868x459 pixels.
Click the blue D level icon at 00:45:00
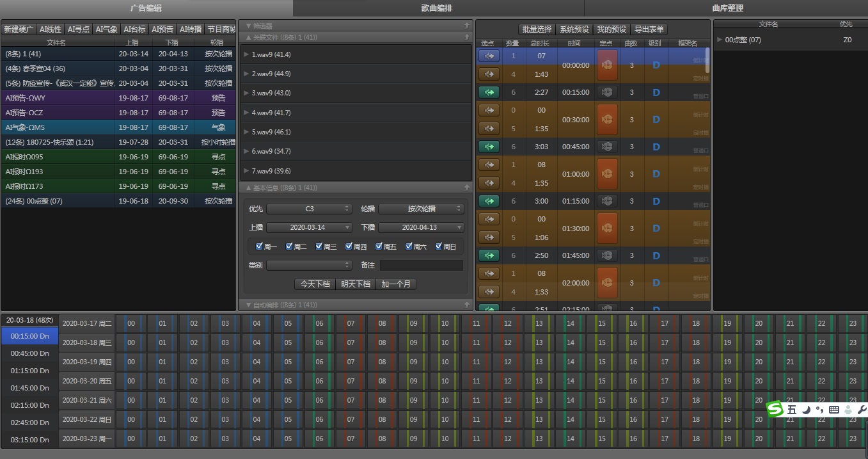tap(656, 147)
